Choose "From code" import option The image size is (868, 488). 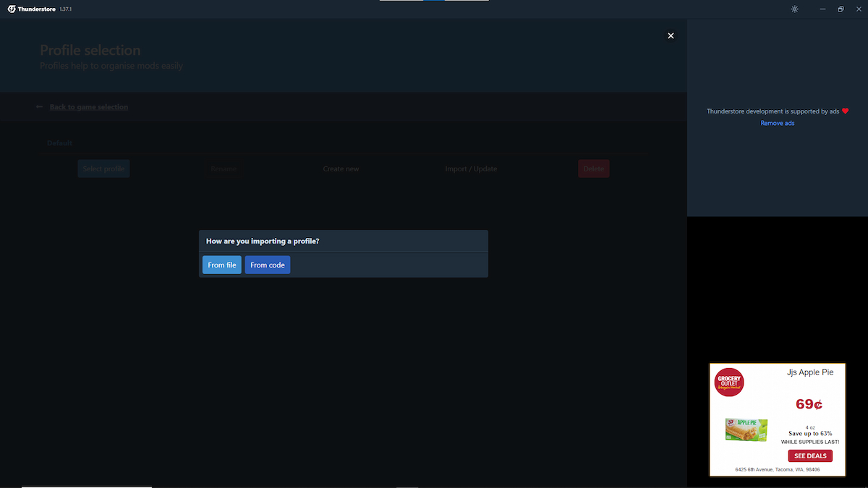[267, 265]
